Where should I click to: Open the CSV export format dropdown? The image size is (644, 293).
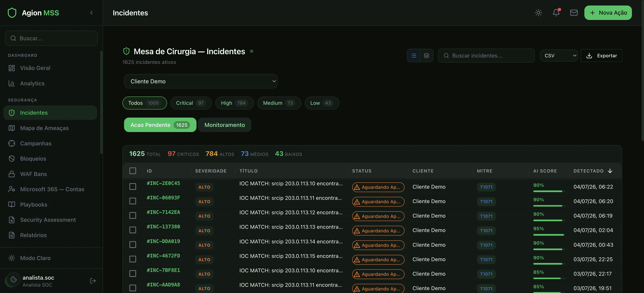click(x=559, y=55)
